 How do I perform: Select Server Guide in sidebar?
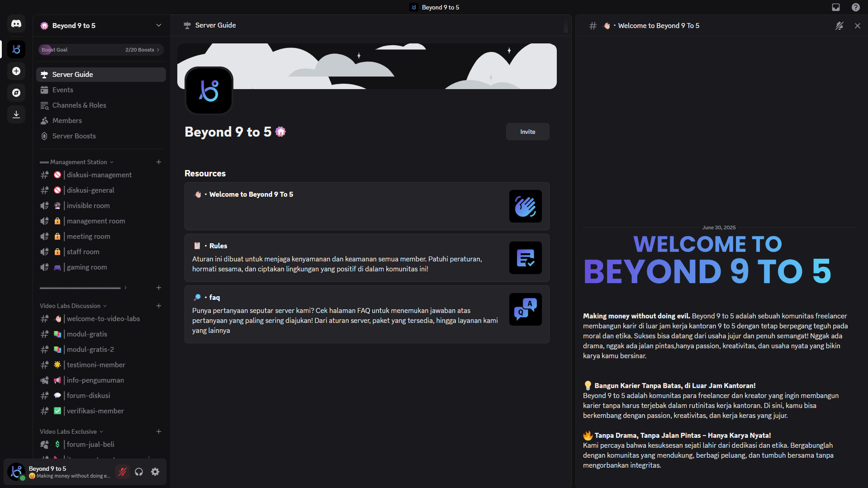click(101, 75)
